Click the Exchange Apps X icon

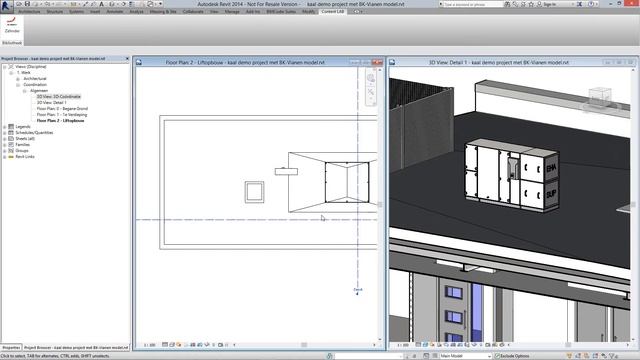click(579, 4)
